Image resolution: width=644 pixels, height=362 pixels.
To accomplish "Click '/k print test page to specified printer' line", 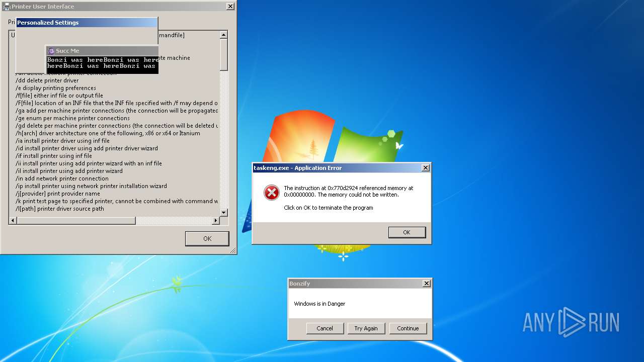I will (x=117, y=201).
